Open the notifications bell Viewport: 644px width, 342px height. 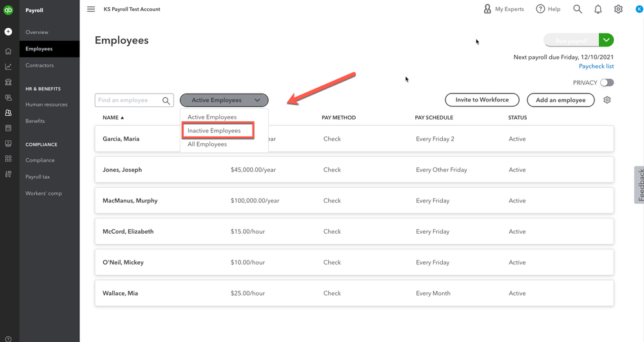(x=598, y=9)
